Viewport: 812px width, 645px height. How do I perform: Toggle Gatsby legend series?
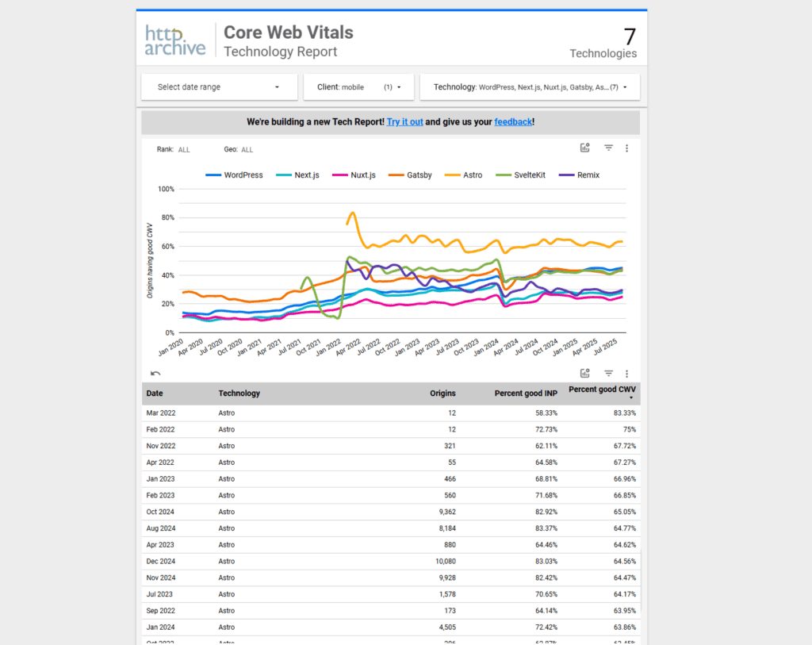pyautogui.click(x=410, y=175)
